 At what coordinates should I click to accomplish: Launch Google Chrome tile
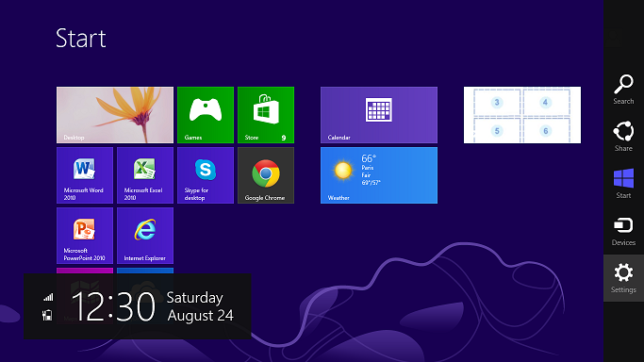coord(266,175)
